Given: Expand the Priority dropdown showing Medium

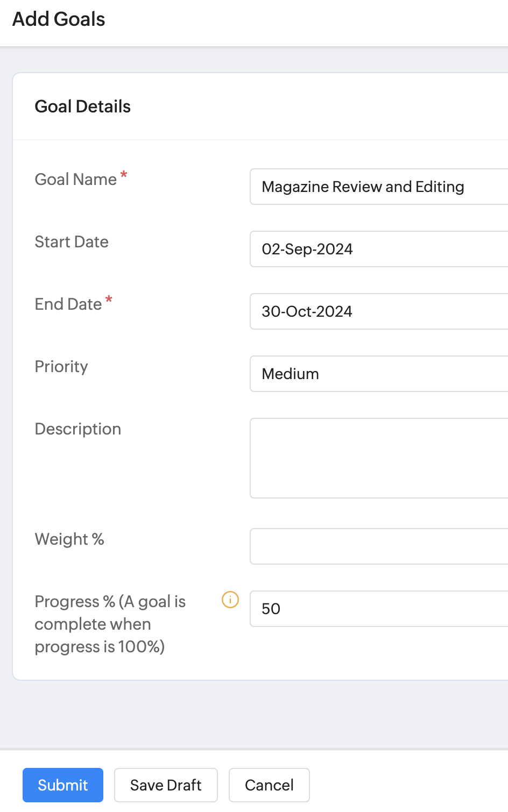Looking at the screenshot, I should tap(379, 374).
